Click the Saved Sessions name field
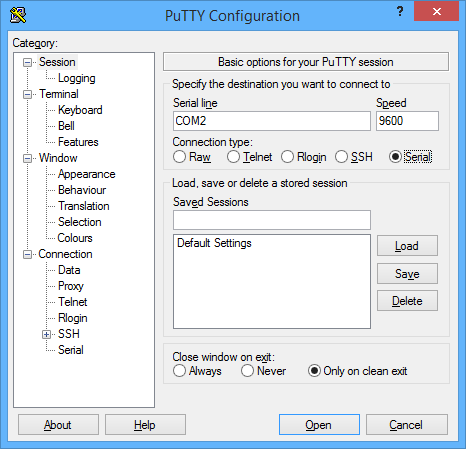The width and height of the screenshot is (466, 449). (x=272, y=220)
